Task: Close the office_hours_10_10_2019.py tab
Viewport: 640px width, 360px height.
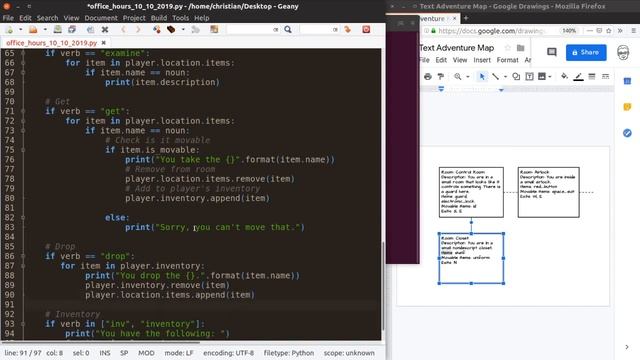Action: click(x=103, y=43)
